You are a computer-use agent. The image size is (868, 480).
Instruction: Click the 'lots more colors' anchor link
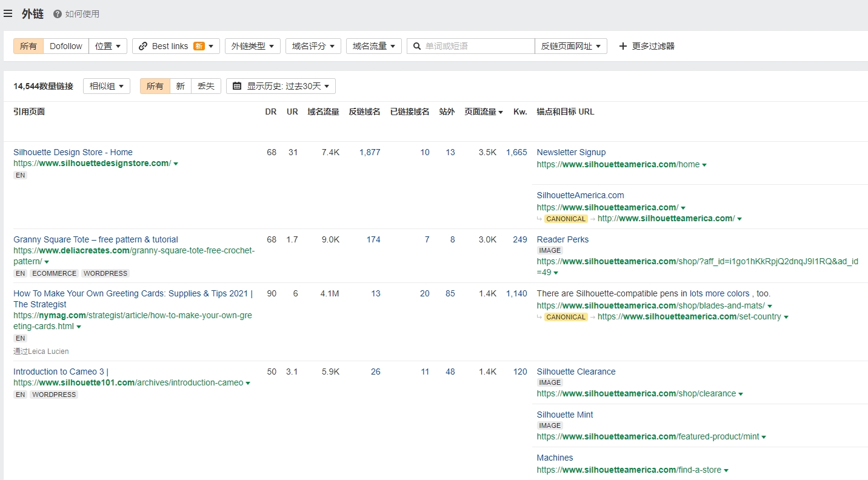point(719,293)
